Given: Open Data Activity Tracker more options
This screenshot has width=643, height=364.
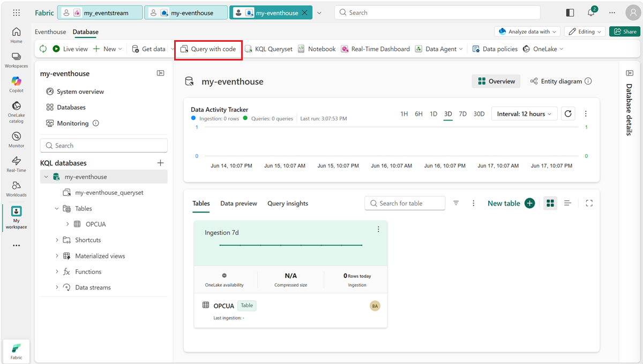Looking at the screenshot, I should (x=586, y=113).
